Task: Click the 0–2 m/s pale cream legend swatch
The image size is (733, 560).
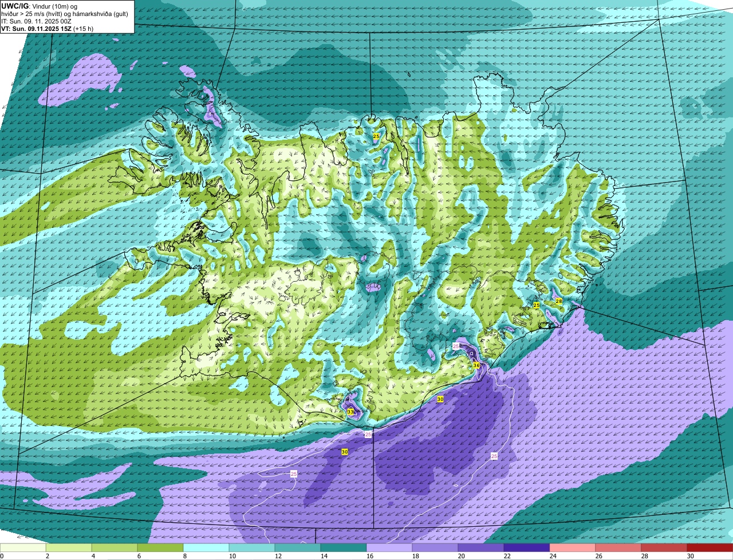Action: pyautogui.click(x=23, y=548)
